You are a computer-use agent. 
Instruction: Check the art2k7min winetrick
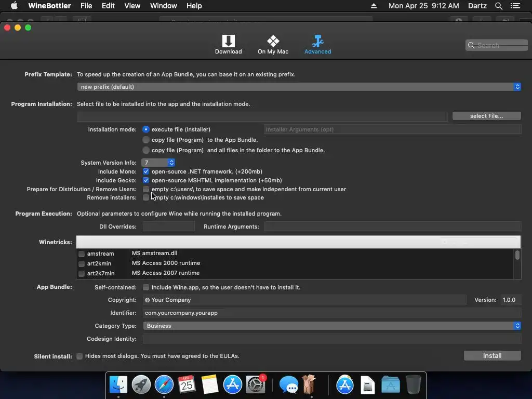(82, 273)
